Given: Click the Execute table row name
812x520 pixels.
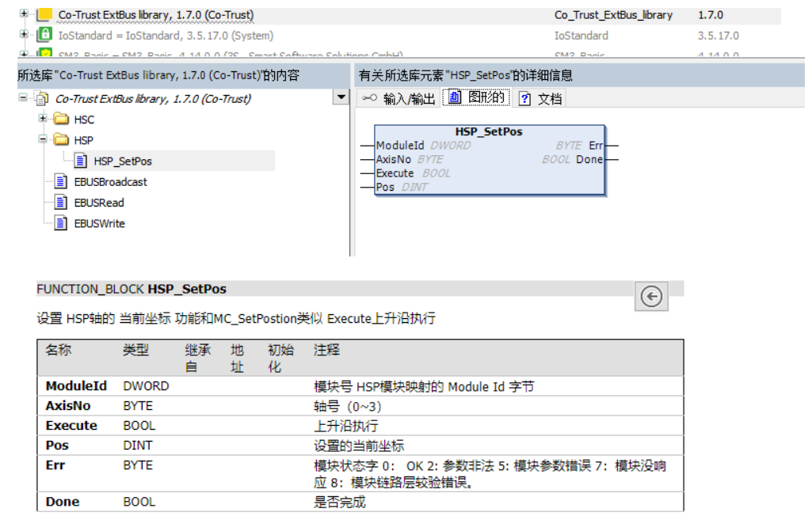Looking at the screenshot, I should (x=71, y=426).
